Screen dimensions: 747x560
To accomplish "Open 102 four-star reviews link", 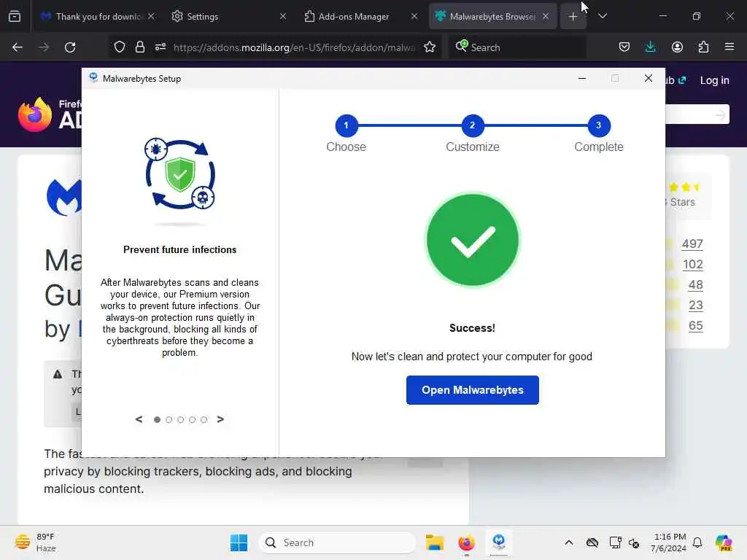I will click(x=693, y=264).
